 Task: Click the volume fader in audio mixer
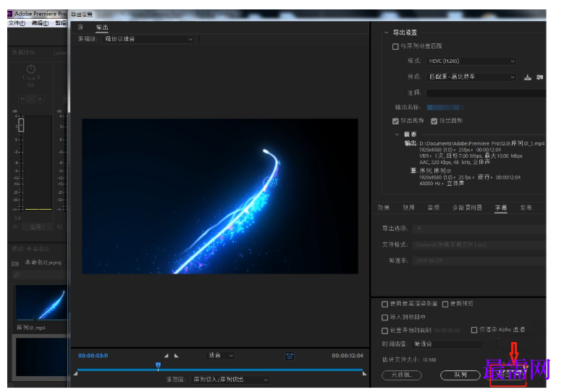pyautogui.click(x=21, y=124)
